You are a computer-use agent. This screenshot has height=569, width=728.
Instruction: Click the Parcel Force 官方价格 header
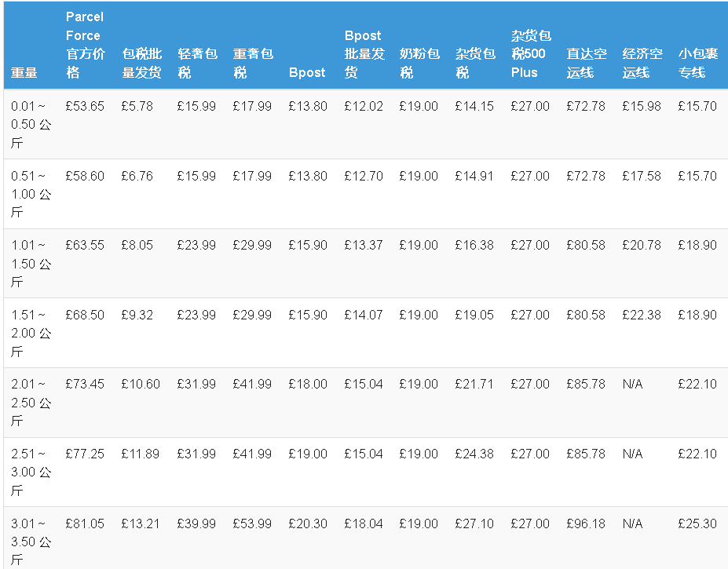click(x=84, y=45)
